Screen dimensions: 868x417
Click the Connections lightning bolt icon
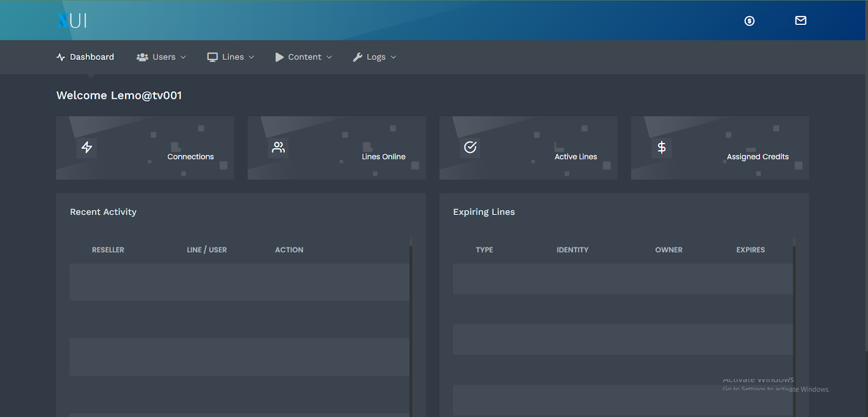(x=87, y=147)
